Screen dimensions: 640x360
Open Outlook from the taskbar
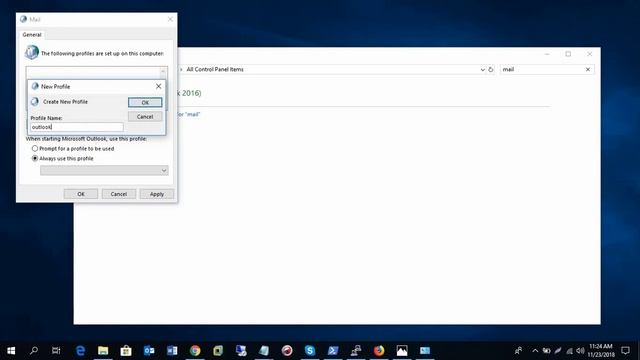pyautogui.click(x=149, y=351)
